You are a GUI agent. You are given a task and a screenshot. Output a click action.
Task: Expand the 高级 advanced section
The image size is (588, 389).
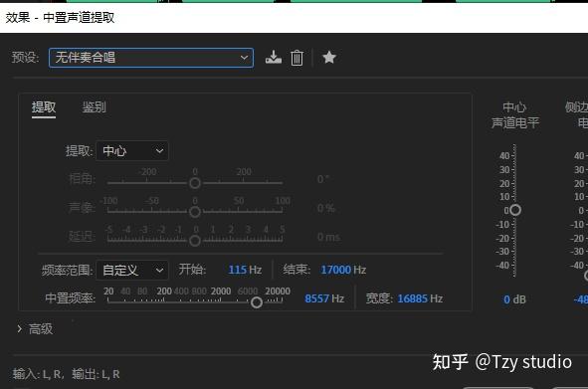(x=35, y=329)
